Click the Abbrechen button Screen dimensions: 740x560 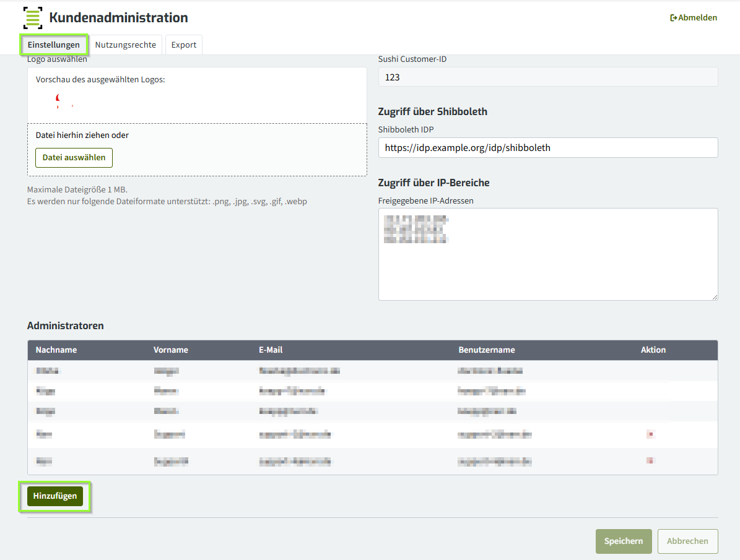(687, 541)
